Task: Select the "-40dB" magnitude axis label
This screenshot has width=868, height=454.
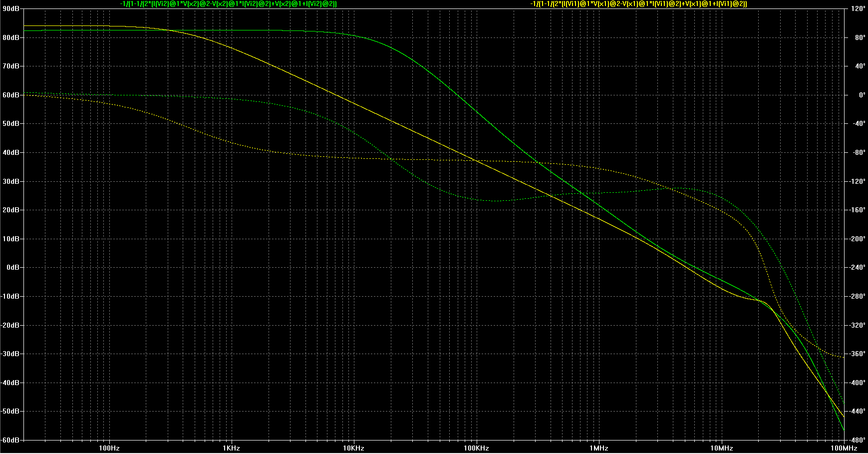Action: [10, 383]
